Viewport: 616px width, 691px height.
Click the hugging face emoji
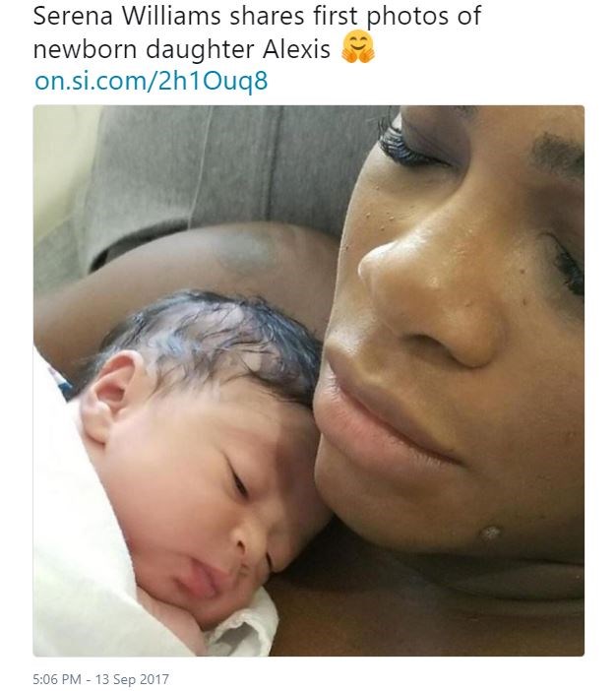(358, 46)
